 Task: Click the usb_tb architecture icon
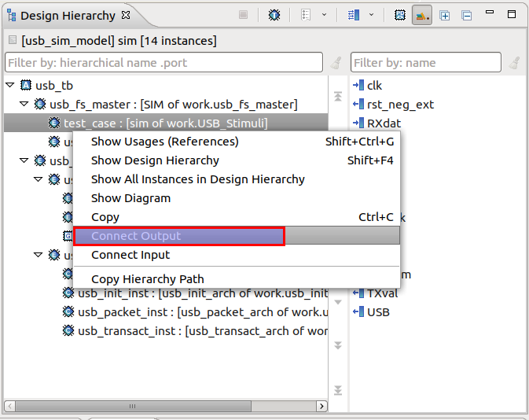[26, 85]
